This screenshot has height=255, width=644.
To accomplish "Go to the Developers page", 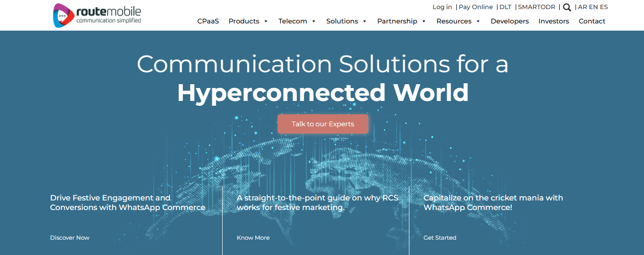I will (509, 21).
